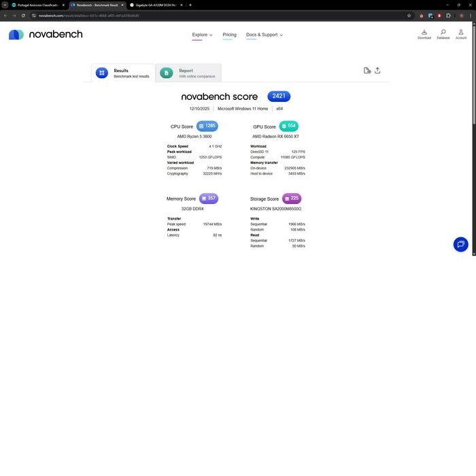
Task: Close the Novabench browser tab
Action: coord(122,5)
